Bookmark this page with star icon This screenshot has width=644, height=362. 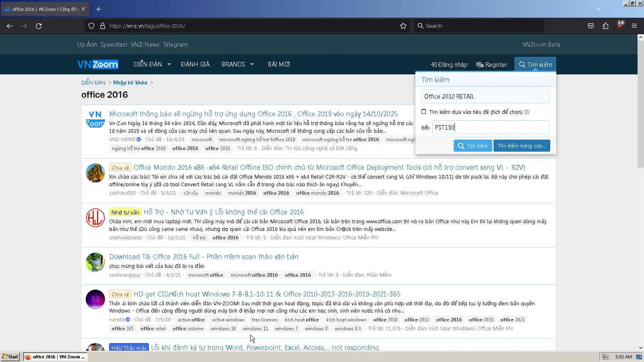(x=403, y=26)
